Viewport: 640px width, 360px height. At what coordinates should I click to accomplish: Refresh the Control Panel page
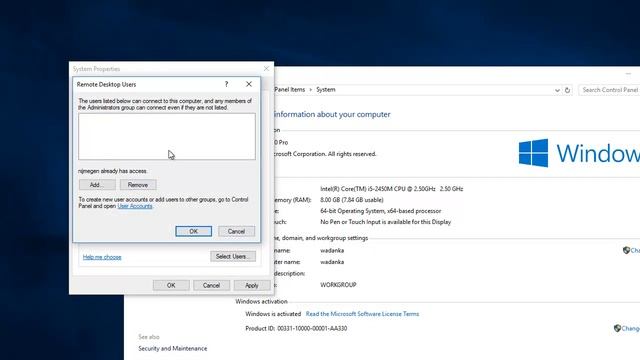[x=567, y=90]
